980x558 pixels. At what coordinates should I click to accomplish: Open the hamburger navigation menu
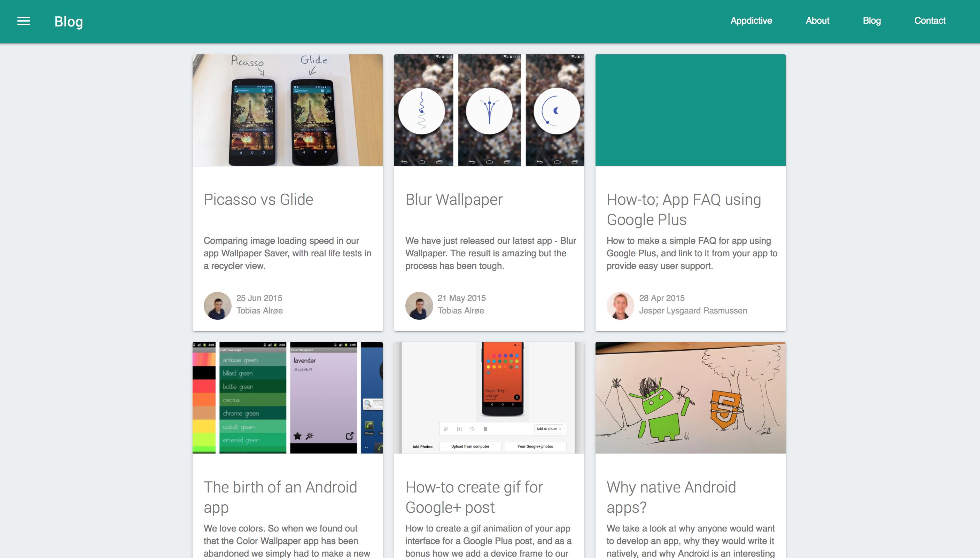[x=23, y=21]
